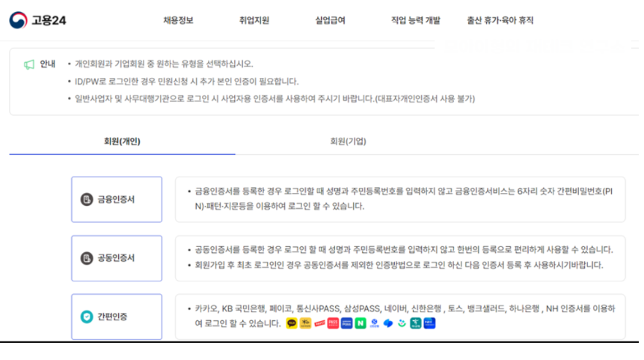This screenshot has height=360, width=644.
Task: Click the blue Samsung Pass icon
Action: click(346, 323)
